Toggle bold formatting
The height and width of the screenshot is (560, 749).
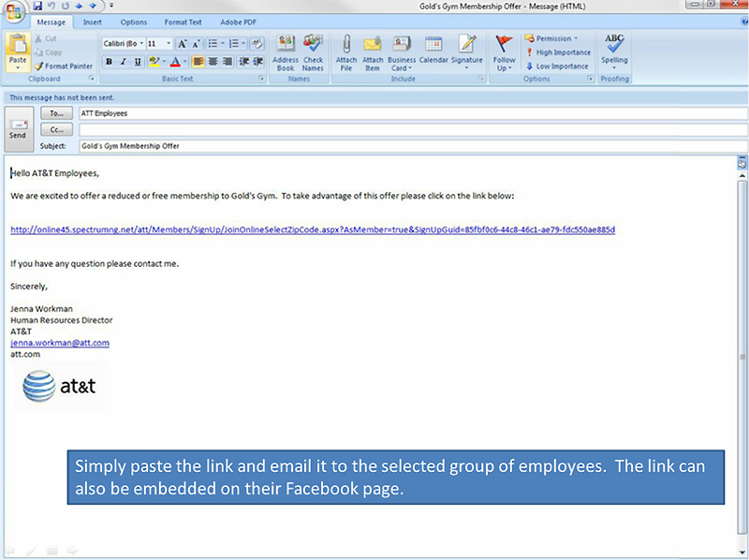click(x=109, y=62)
